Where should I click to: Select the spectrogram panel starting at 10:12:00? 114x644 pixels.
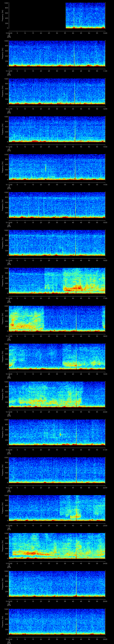[57, 129]
